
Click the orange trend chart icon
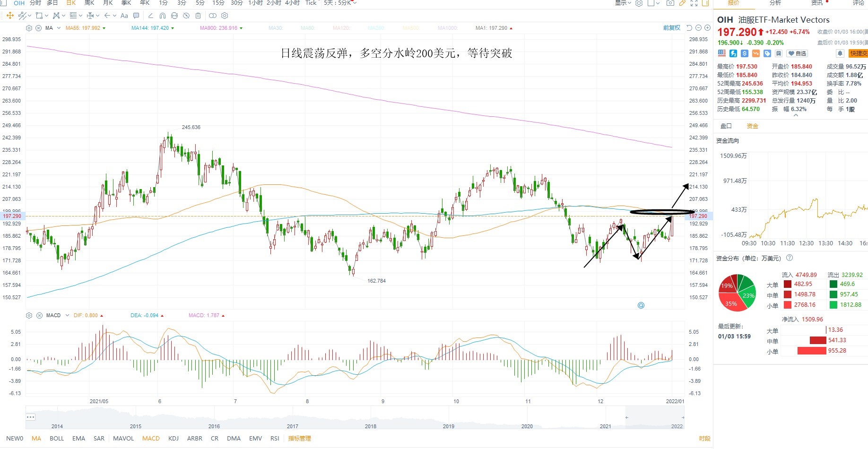(x=756, y=53)
